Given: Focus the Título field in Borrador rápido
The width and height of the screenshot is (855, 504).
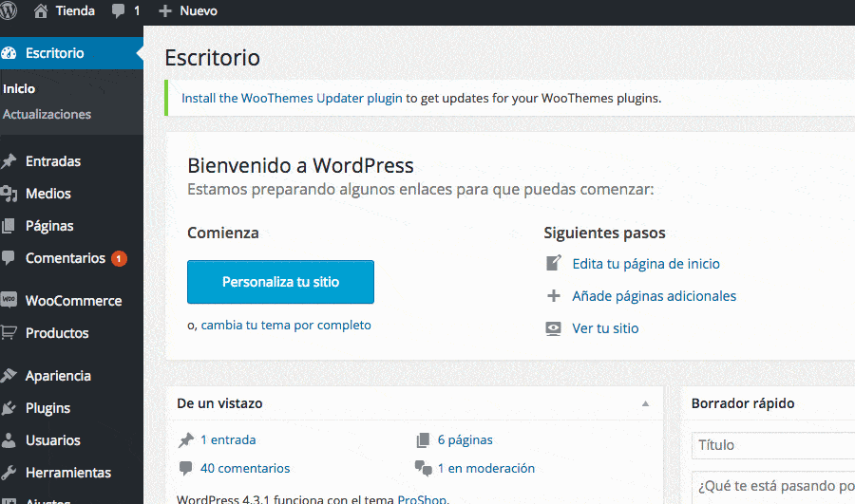Looking at the screenshot, I should click(x=773, y=445).
